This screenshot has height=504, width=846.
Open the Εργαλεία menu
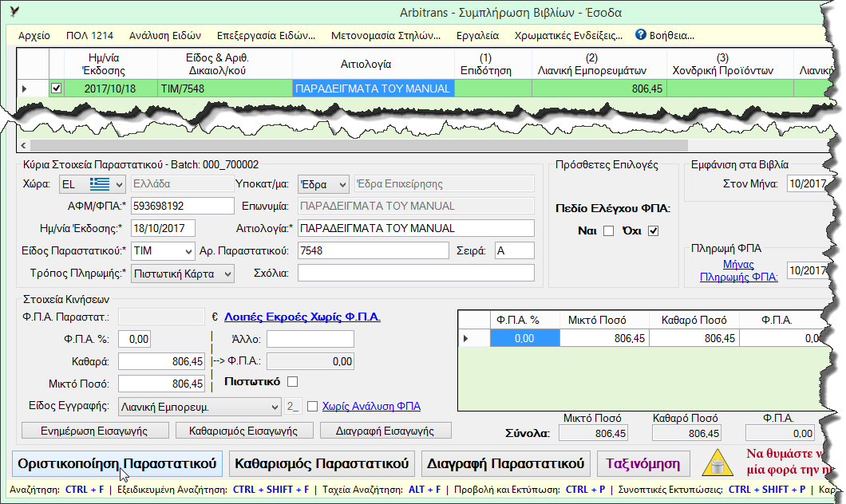point(477,36)
